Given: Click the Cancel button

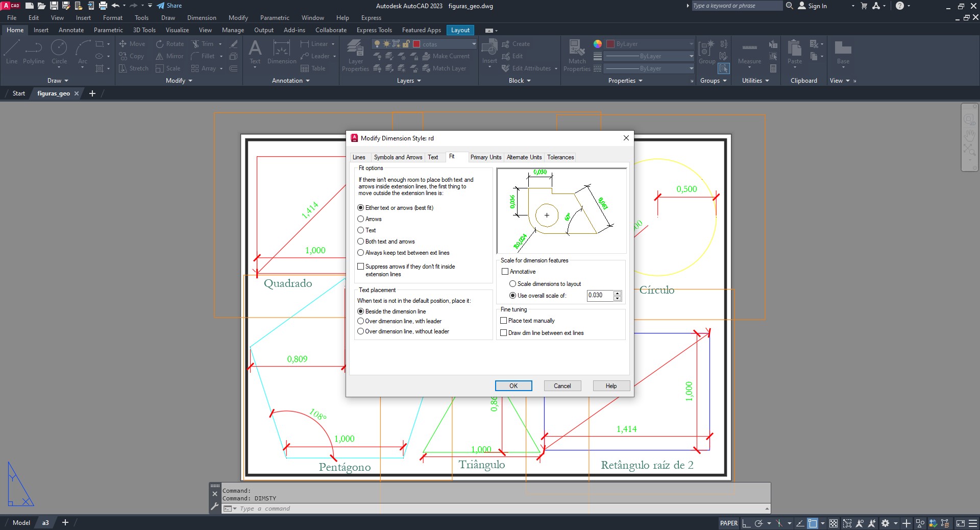Looking at the screenshot, I should pos(562,386).
